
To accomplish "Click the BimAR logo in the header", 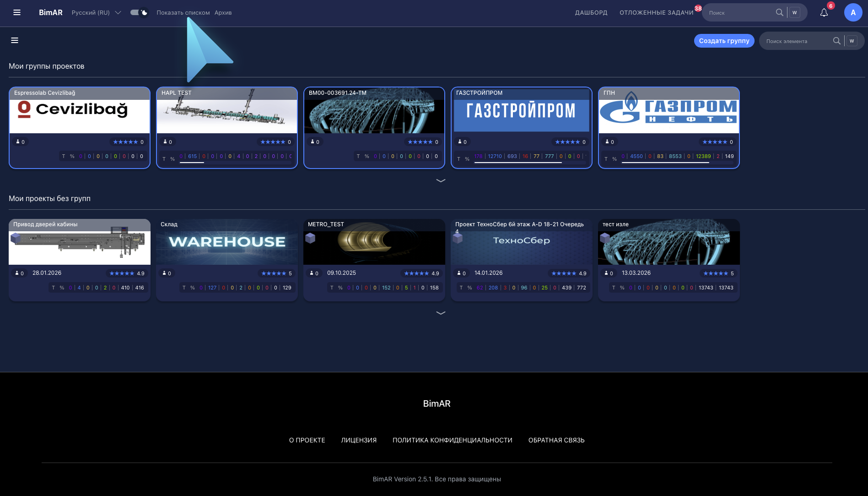I will tap(51, 12).
